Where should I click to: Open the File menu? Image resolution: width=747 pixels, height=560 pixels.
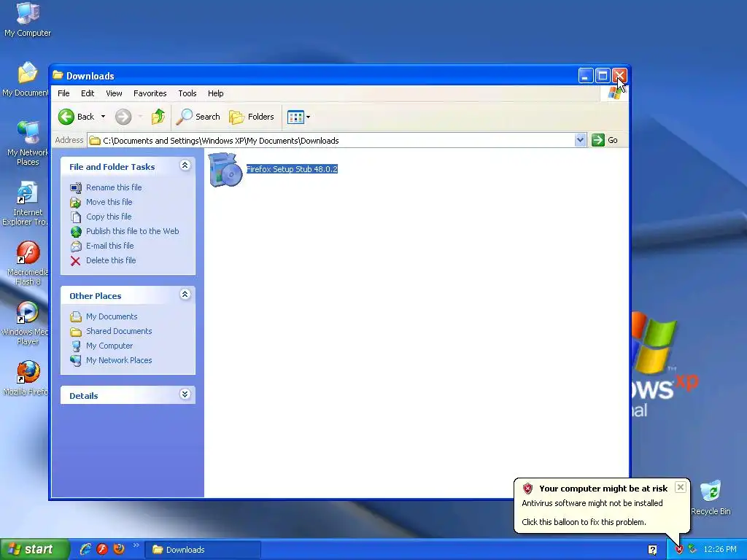click(x=63, y=93)
